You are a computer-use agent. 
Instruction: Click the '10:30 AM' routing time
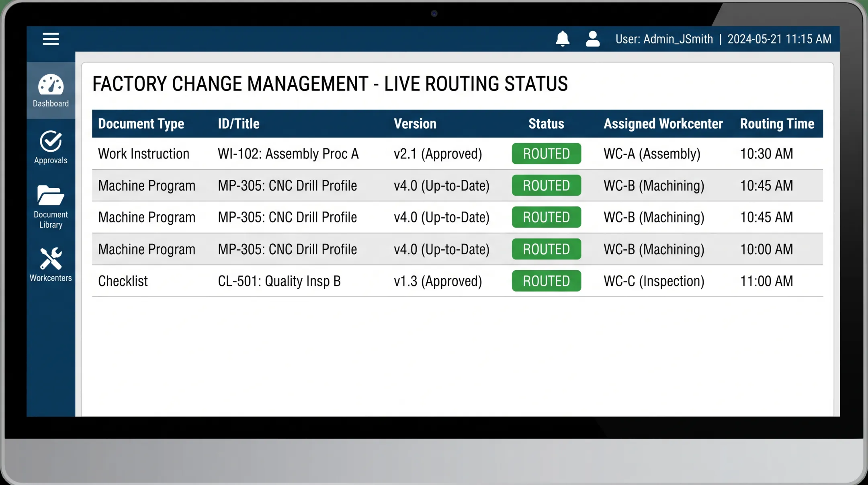click(766, 154)
